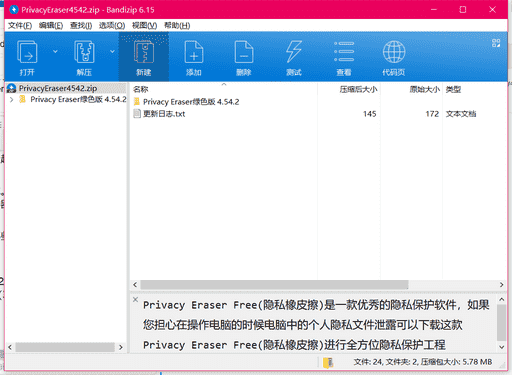Open the Edit (编辑) menu

51,26
